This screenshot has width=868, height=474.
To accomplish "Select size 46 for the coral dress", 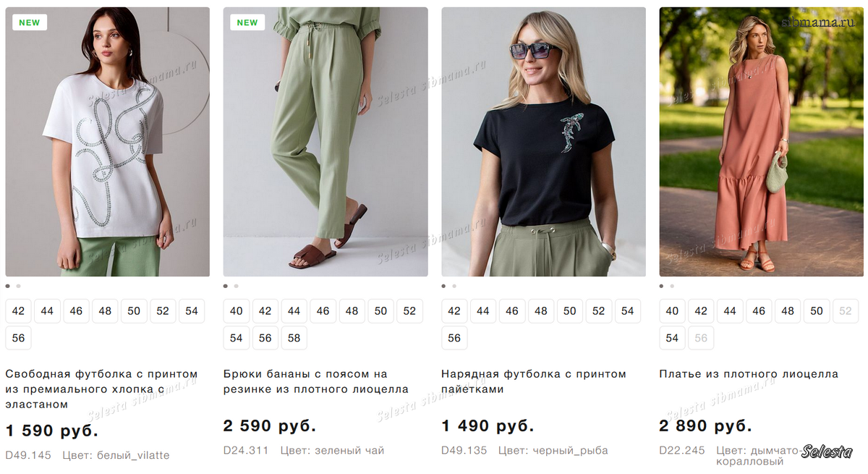I will (759, 311).
